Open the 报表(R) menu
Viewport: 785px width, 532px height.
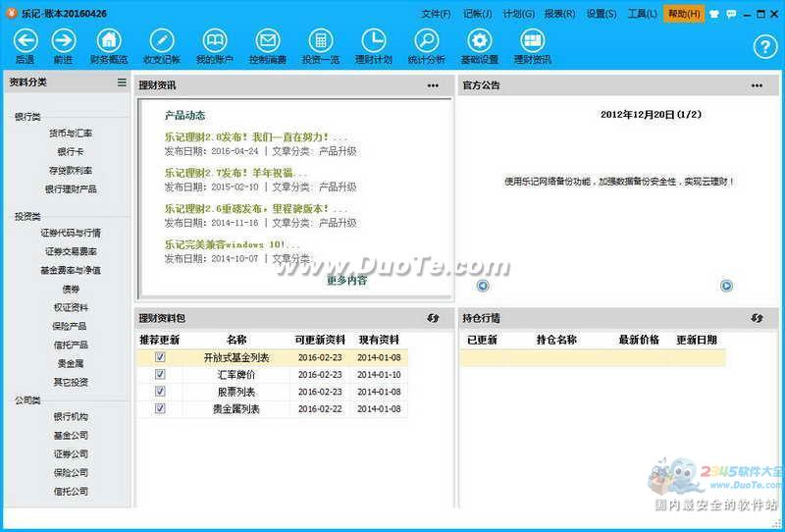point(559,14)
